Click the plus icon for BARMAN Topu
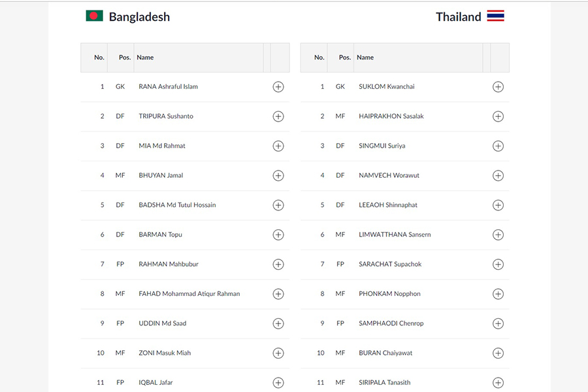588x392 pixels. click(278, 235)
